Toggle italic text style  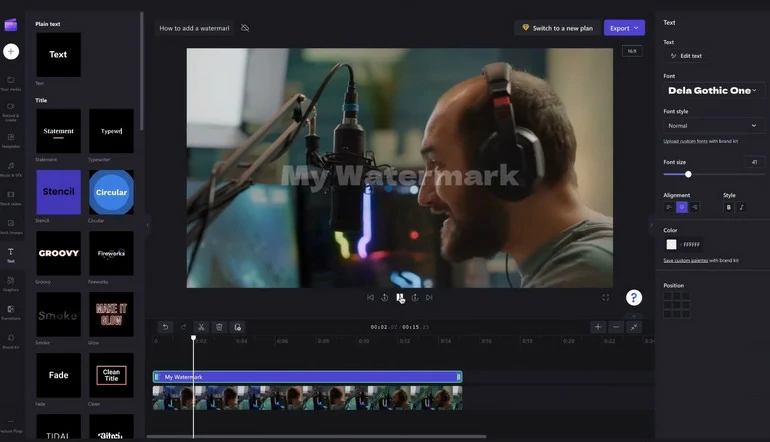click(741, 207)
